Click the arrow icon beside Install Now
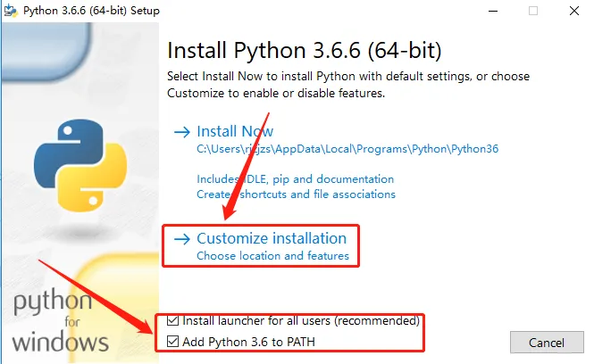 (182, 132)
